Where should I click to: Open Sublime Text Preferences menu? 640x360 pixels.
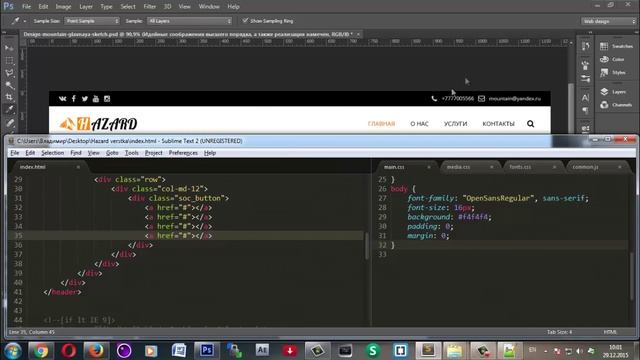pyautogui.click(x=183, y=153)
